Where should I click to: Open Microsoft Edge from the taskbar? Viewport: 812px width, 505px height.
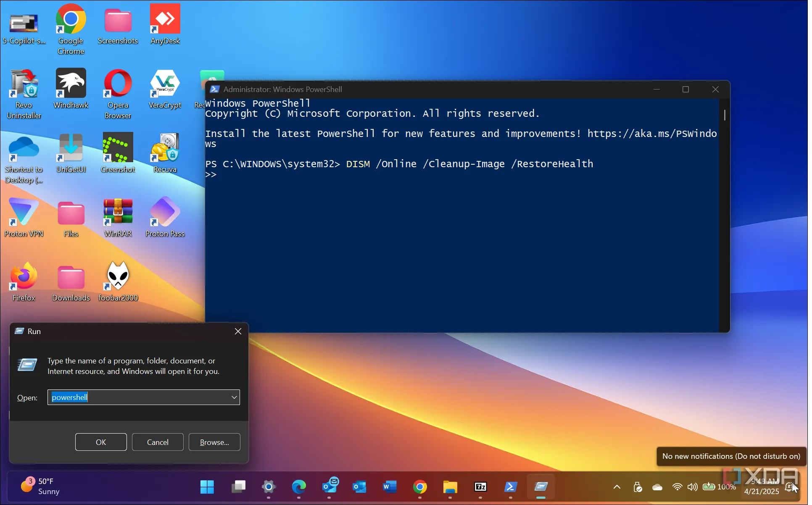299,487
